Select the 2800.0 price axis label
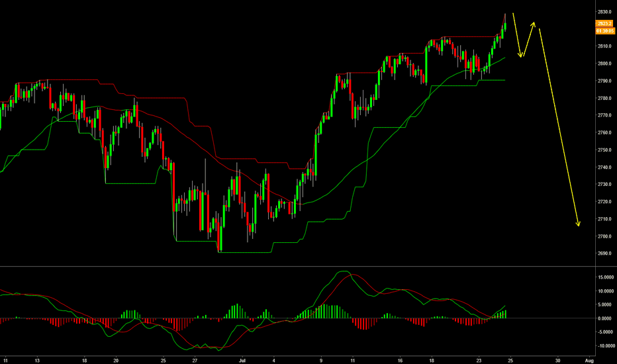The width and height of the screenshot is (617, 364). tap(604, 64)
